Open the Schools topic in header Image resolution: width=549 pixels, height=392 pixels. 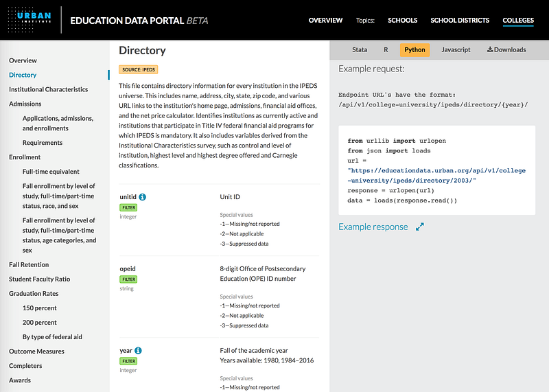(x=403, y=21)
